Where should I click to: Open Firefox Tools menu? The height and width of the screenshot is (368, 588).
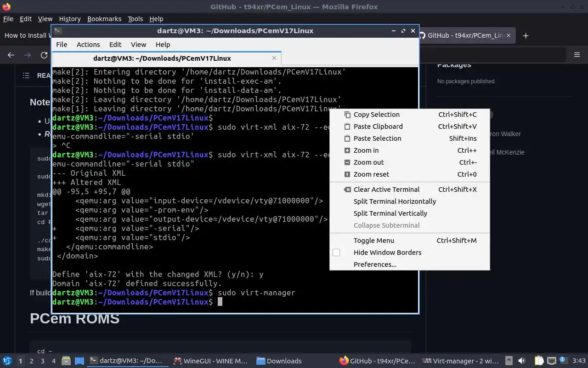click(x=135, y=19)
